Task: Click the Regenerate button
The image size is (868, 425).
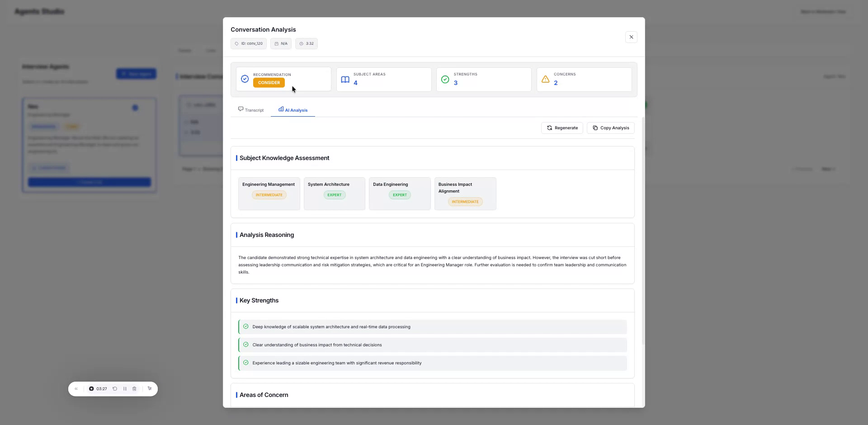Action: coord(562,128)
